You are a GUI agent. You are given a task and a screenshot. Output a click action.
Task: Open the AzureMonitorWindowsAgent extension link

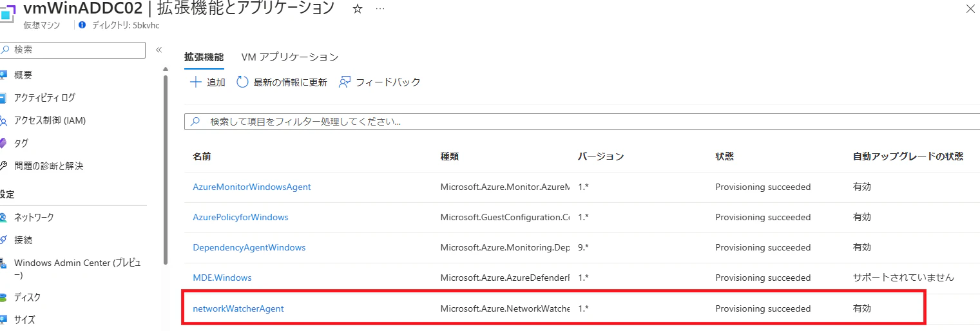click(252, 187)
